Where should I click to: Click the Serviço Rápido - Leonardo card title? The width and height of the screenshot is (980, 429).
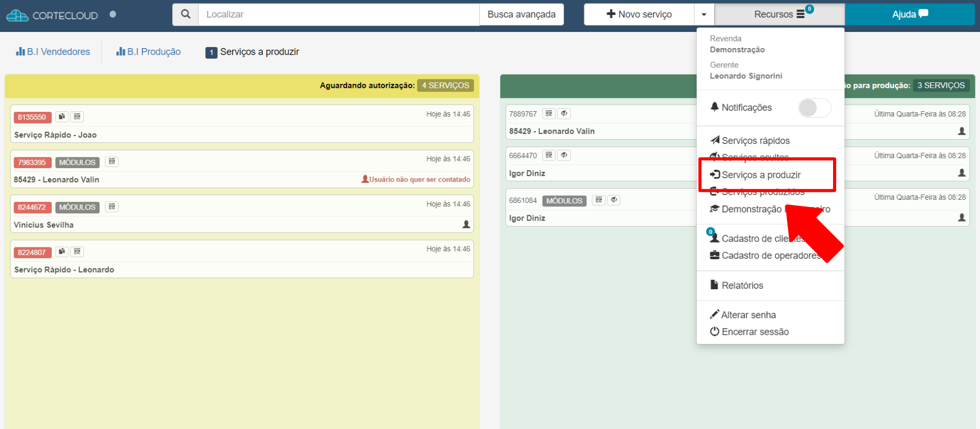(x=64, y=270)
